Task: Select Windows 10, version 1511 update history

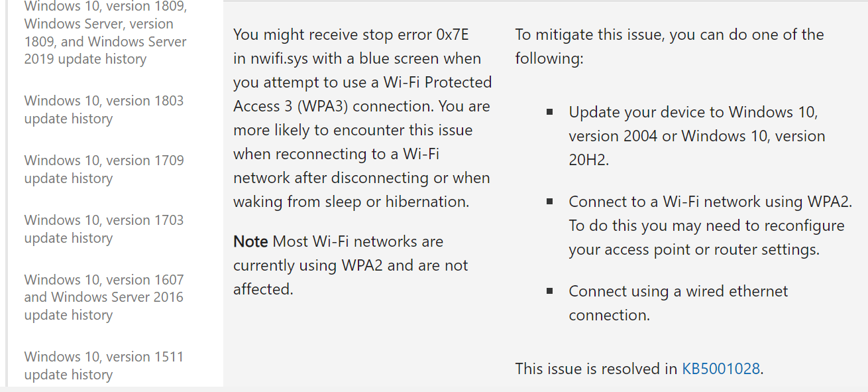Action: (104, 365)
